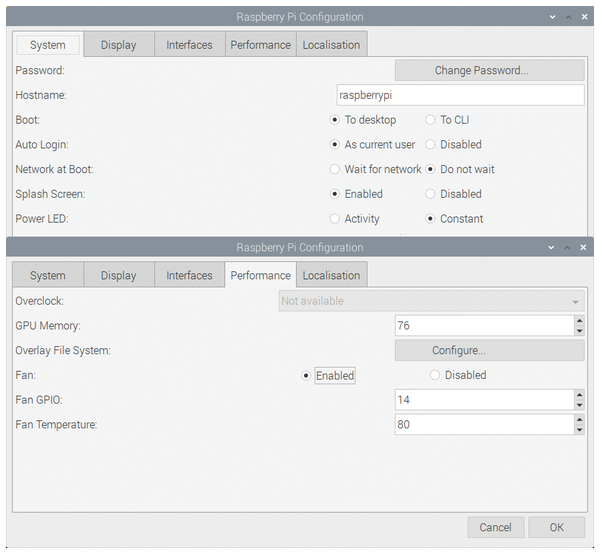This screenshot has height=554, width=600.
Task: Open the Overclock dropdown
Action: click(431, 301)
